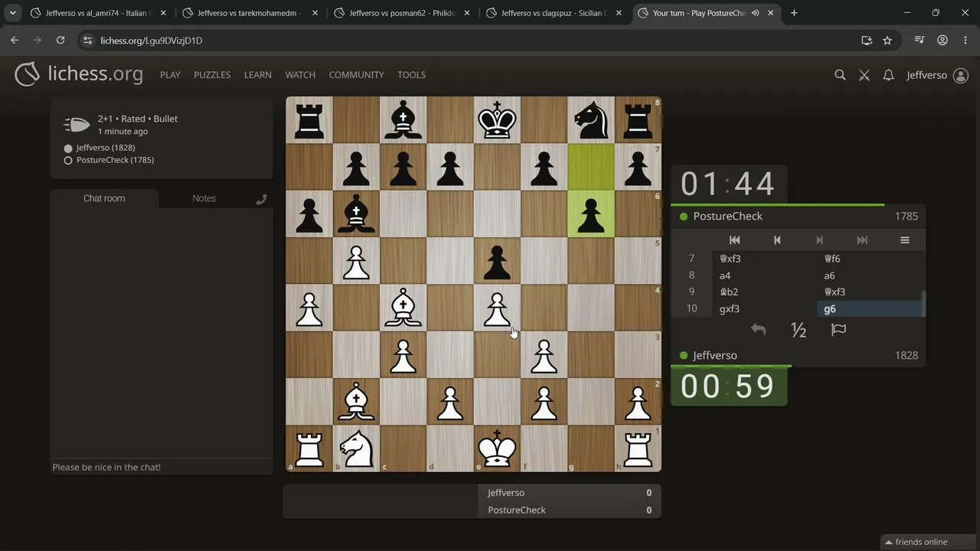Resign using the flag icon
This screenshot has width=980, height=551.
pos(838,330)
